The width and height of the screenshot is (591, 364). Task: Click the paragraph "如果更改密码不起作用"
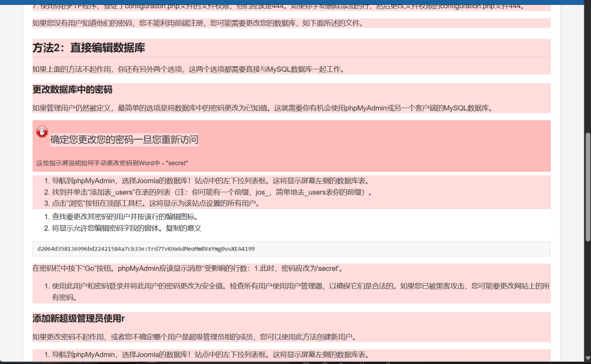pos(194,337)
